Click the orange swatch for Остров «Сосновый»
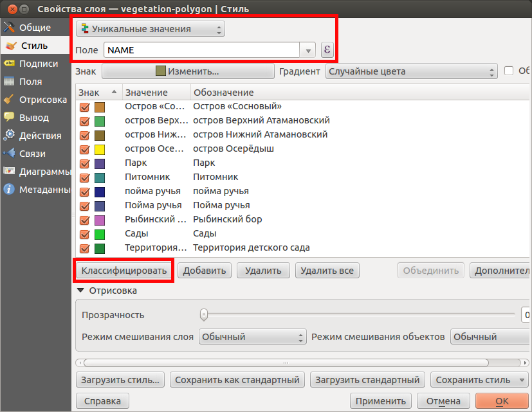 click(100, 107)
